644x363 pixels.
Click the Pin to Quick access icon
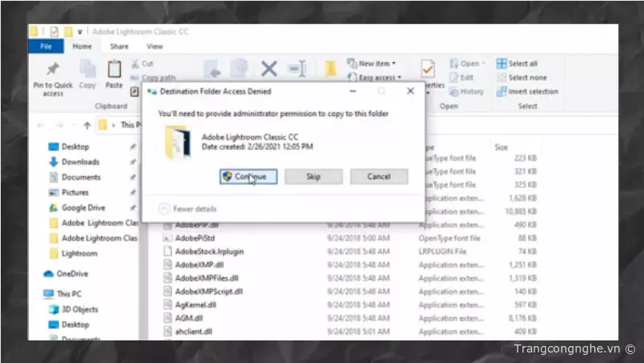point(53,70)
